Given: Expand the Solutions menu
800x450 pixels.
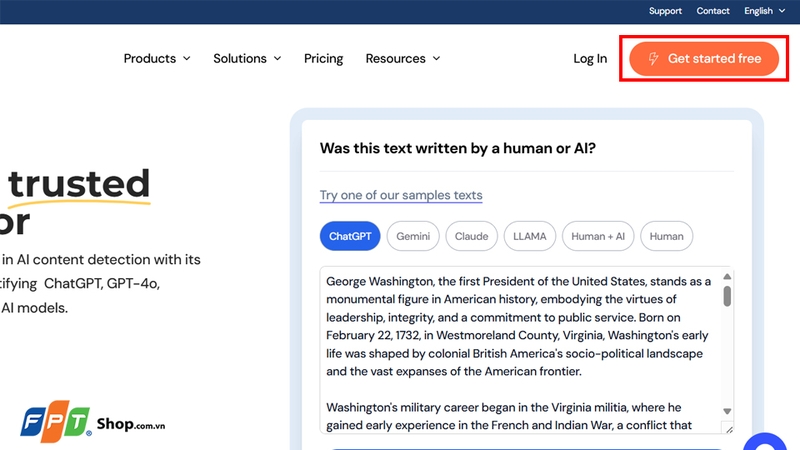Looking at the screenshot, I should (247, 59).
